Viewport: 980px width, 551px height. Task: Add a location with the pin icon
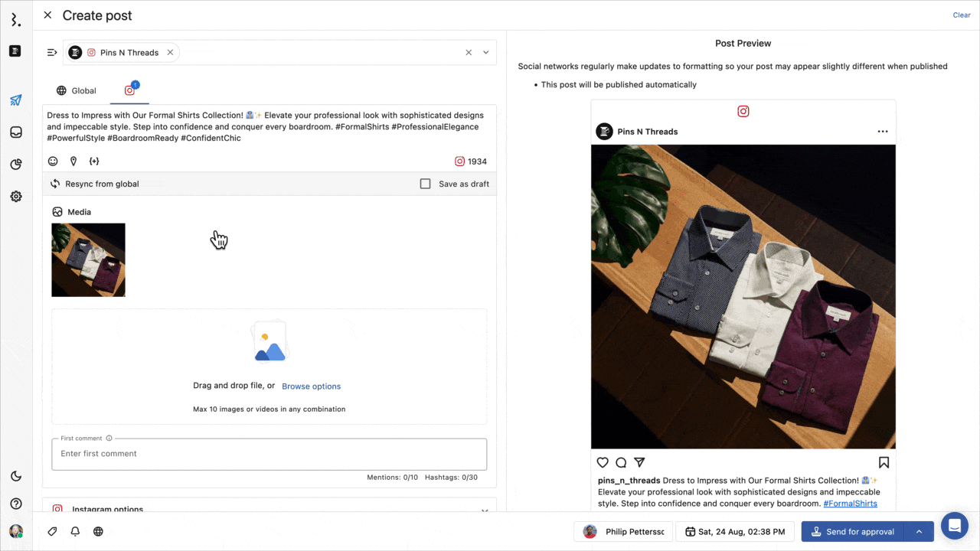73,161
